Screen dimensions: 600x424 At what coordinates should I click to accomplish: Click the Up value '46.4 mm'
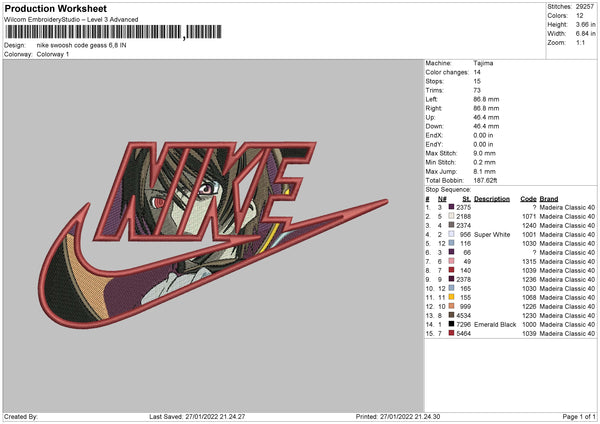coord(486,117)
